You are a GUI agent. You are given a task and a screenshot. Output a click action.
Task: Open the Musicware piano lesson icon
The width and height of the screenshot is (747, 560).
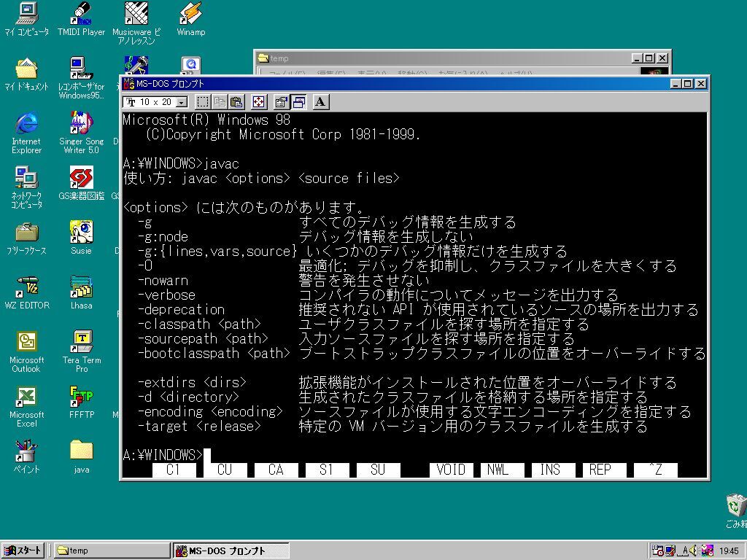[136, 23]
